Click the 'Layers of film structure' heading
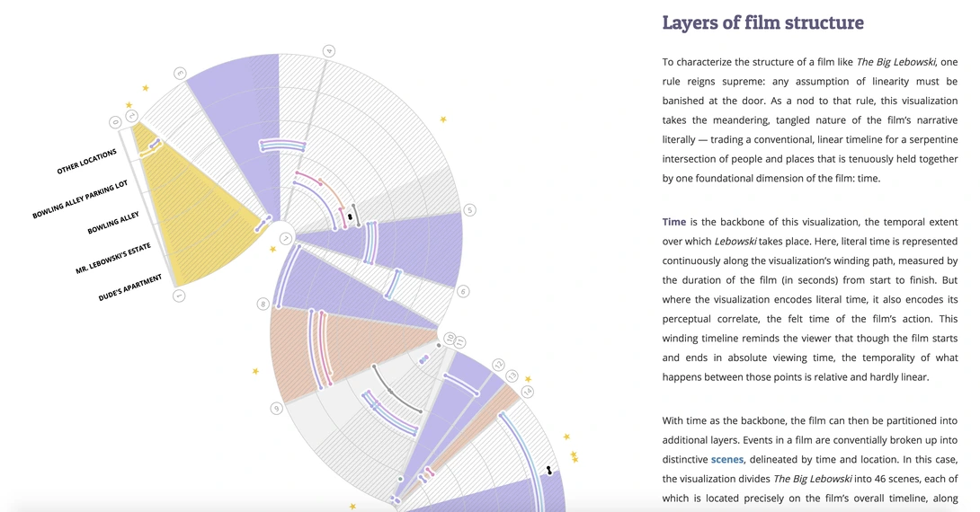980x512 pixels. coord(762,23)
